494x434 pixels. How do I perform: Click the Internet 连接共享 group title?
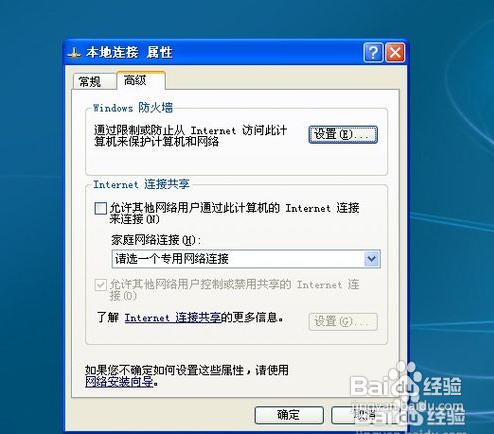(141, 184)
